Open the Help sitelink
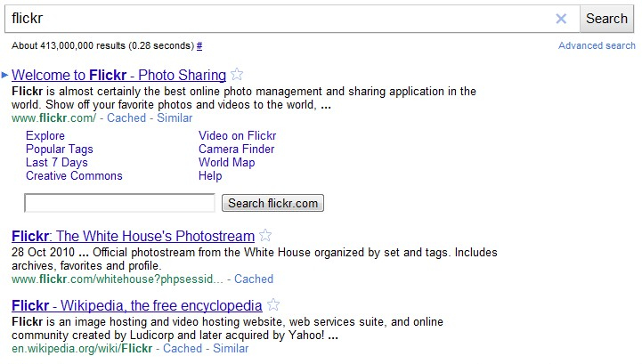This screenshot has width=642, height=364. (x=210, y=175)
